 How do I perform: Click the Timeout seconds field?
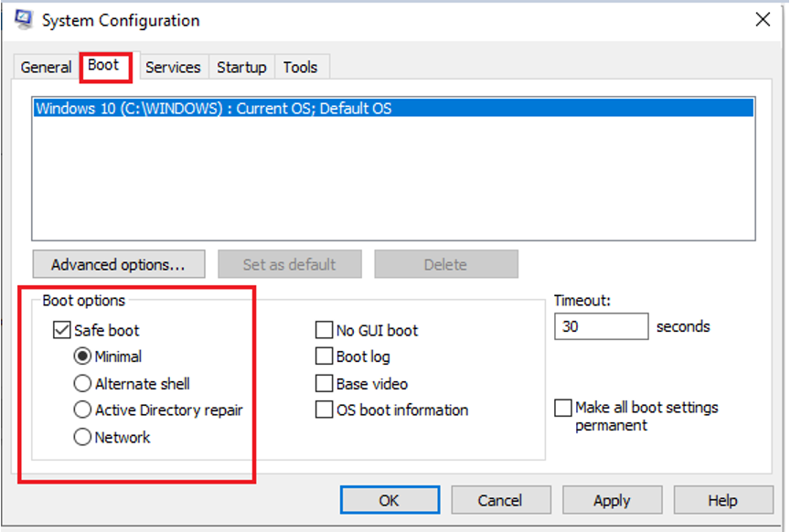click(x=601, y=326)
